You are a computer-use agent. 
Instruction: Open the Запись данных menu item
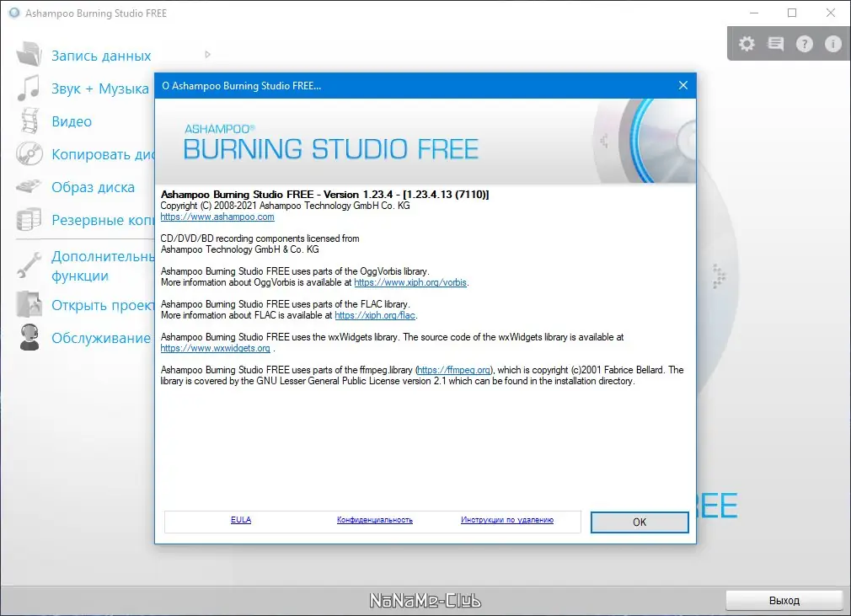click(x=101, y=56)
